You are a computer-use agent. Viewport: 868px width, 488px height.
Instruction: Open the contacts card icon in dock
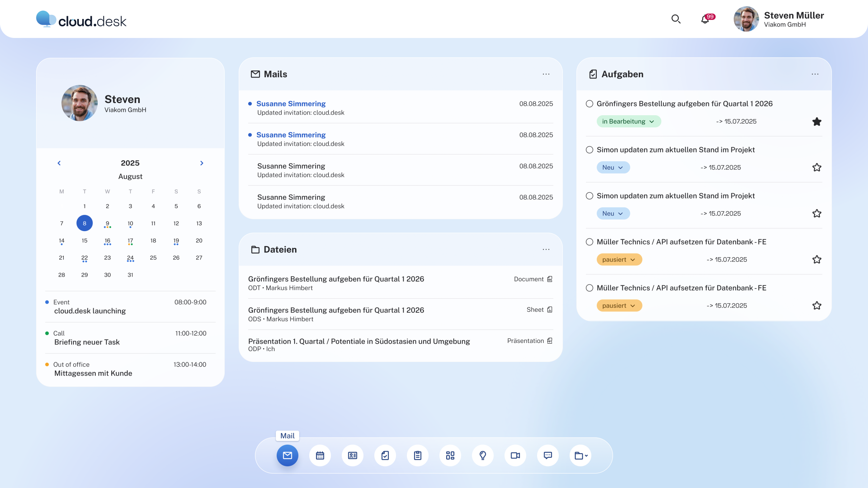352,455
